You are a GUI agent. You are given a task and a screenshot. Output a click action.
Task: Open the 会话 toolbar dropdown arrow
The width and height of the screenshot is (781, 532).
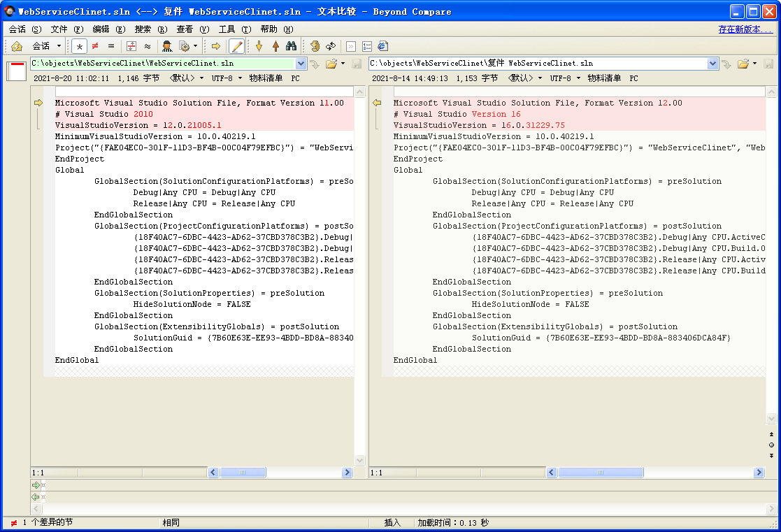(58, 46)
